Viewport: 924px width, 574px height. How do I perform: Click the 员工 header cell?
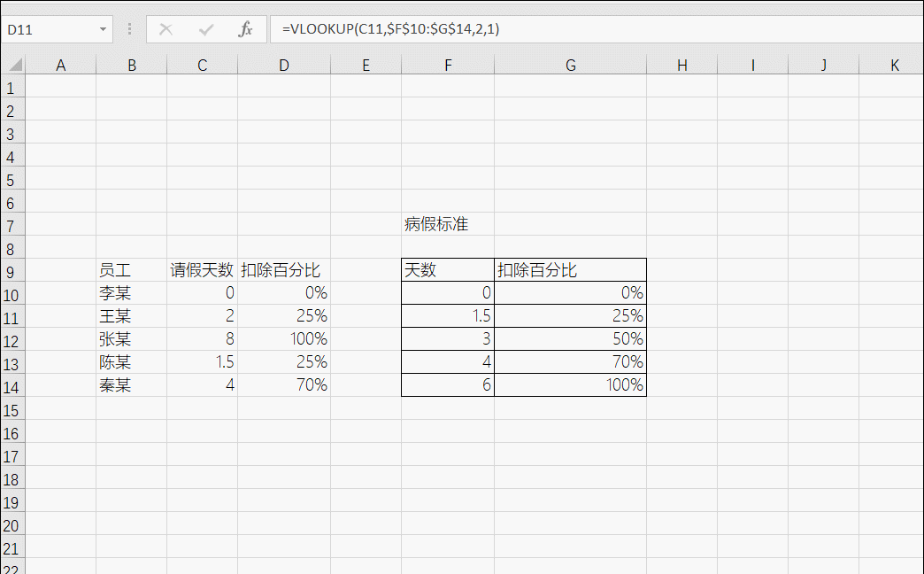pos(131,270)
